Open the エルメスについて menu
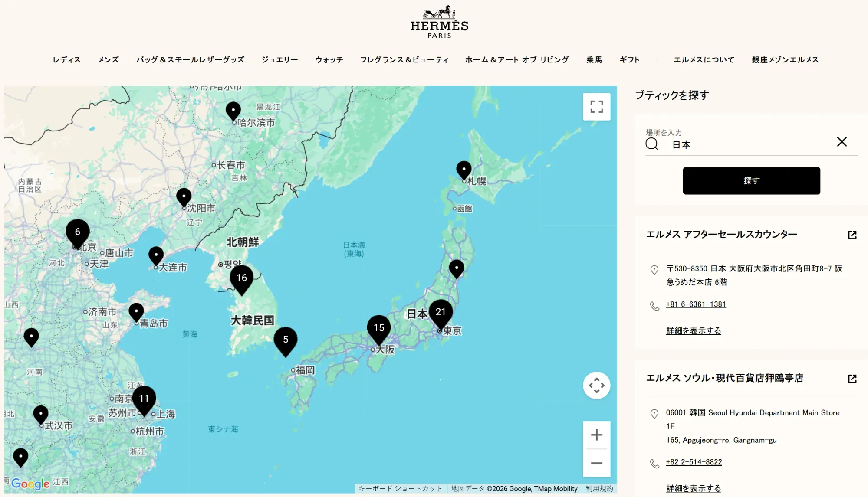 coord(704,60)
